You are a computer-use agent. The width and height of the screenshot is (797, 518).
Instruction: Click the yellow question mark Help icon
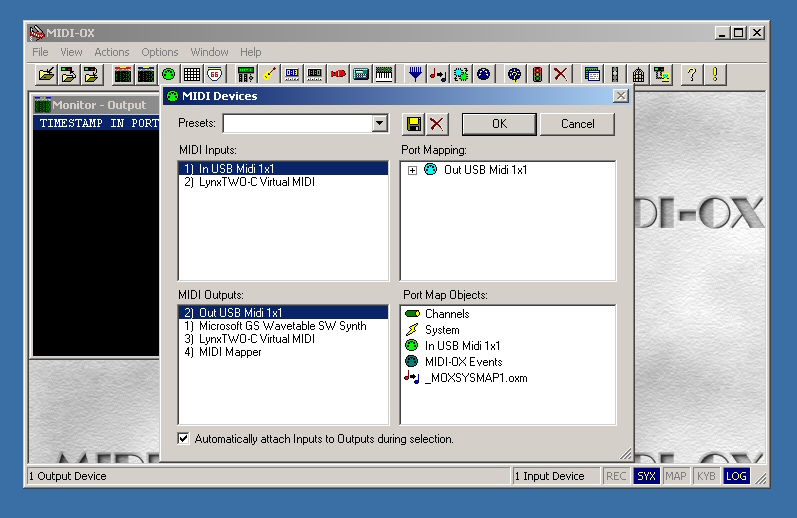pos(691,75)
